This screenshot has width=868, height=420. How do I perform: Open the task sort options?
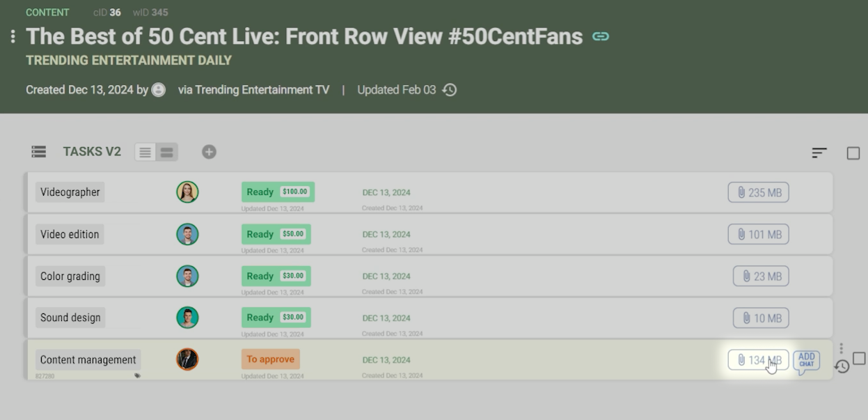coord(819,153)
